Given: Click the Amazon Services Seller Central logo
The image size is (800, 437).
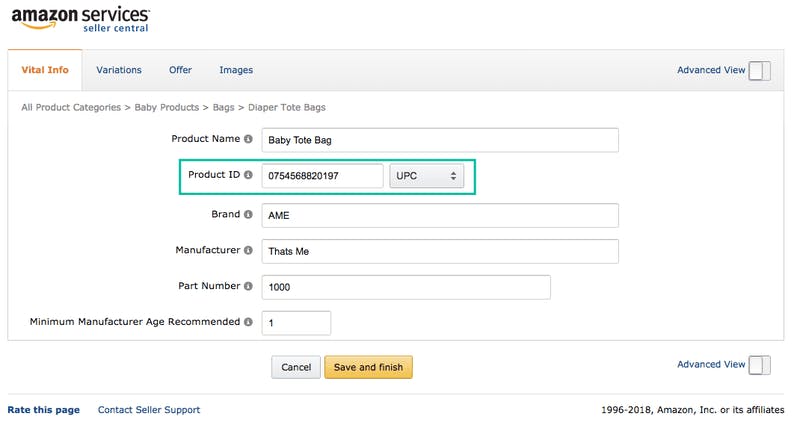Looking at the screenshot, I should [81, 19].
